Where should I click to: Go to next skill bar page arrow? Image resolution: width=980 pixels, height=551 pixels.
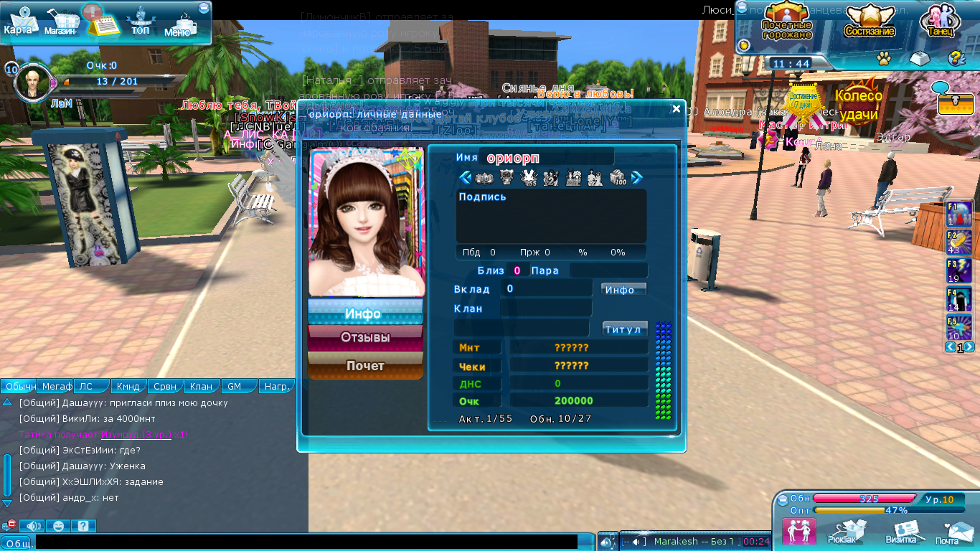coord(969,347)
